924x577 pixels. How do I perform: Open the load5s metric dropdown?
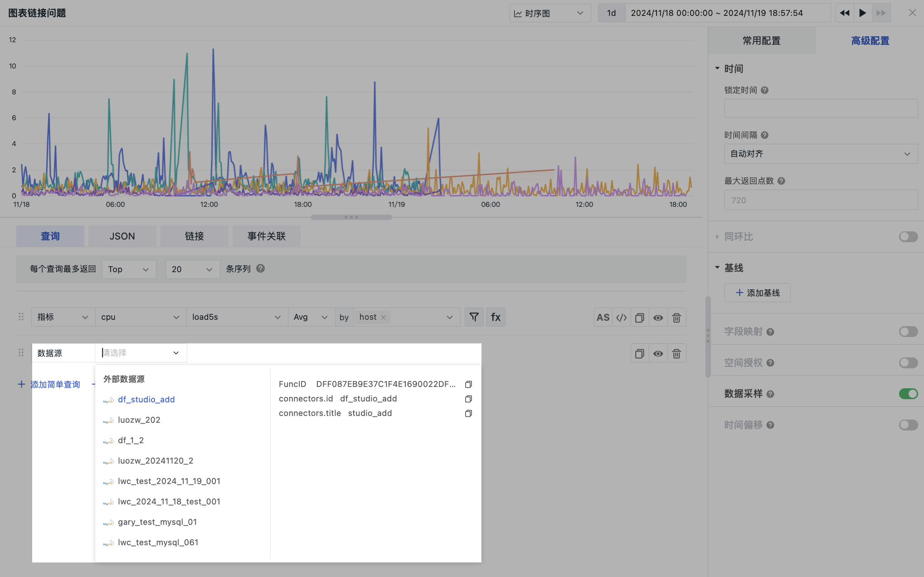coord(237,317)
